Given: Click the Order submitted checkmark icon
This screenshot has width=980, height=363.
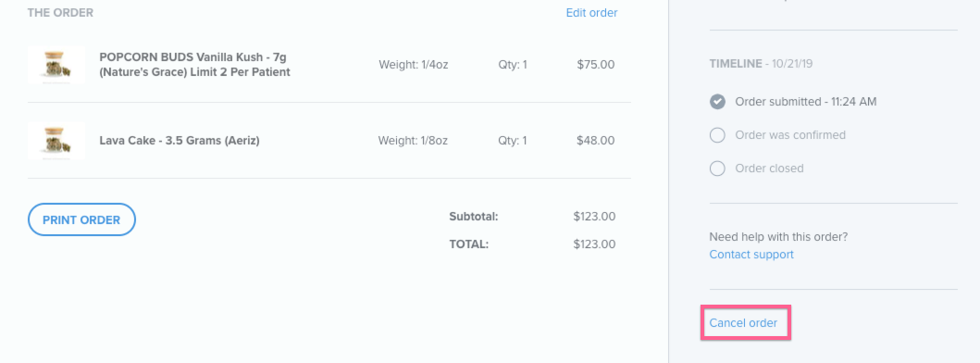Looking at the screenshot, I should pyautogui.click(x=717, y=101).
